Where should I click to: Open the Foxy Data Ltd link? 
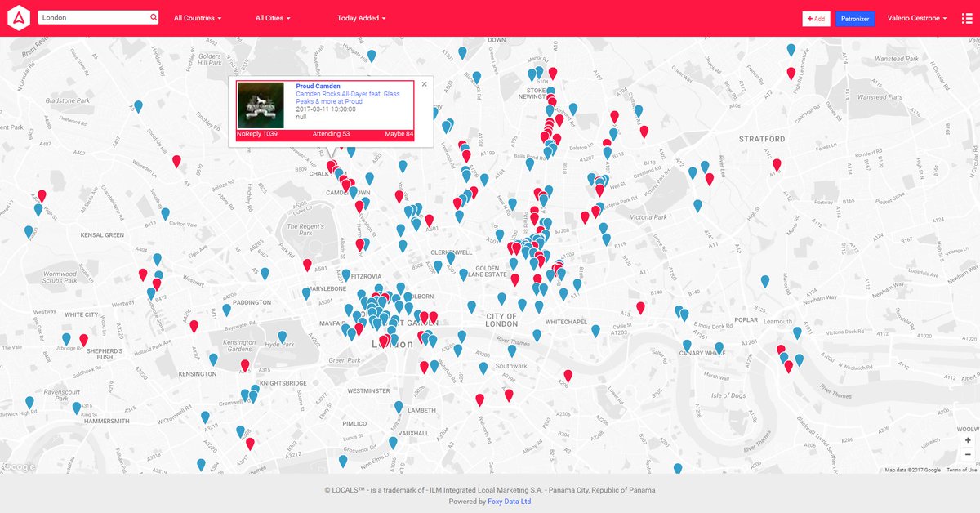coord(509,502)
